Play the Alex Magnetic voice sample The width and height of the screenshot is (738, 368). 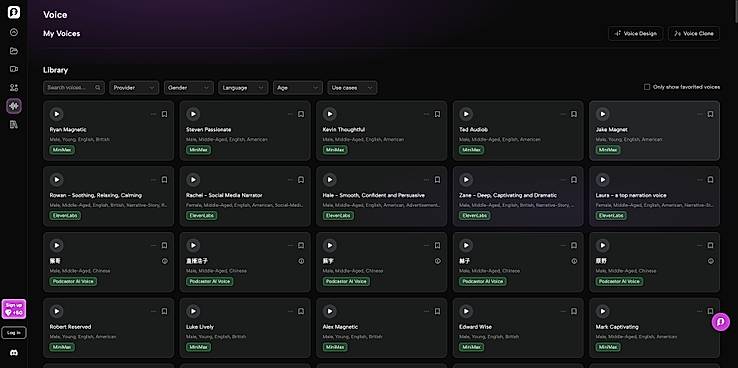329,311
